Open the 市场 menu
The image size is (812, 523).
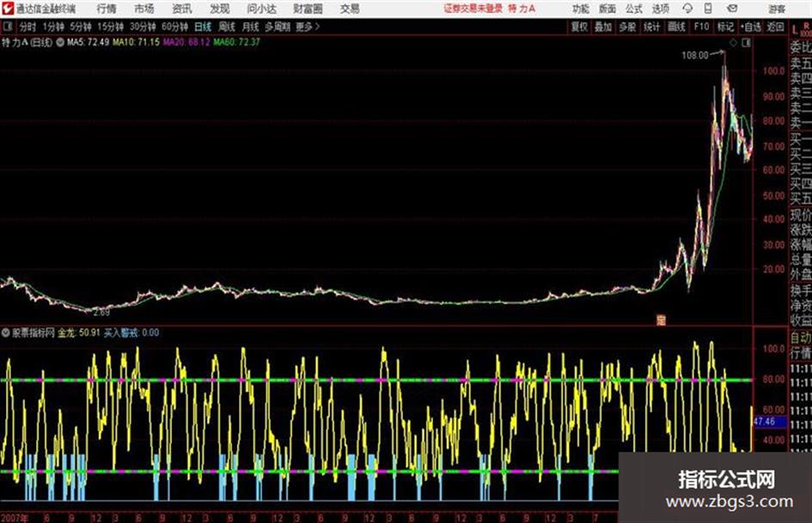tap(144, 9)
